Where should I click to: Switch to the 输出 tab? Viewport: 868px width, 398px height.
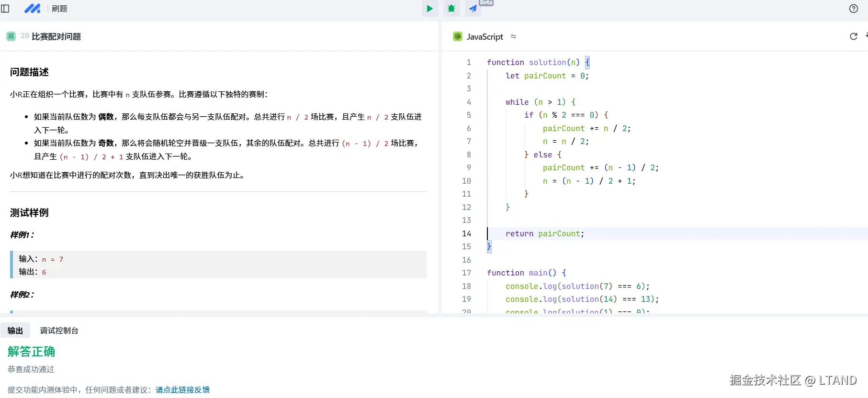coord(15,331)
